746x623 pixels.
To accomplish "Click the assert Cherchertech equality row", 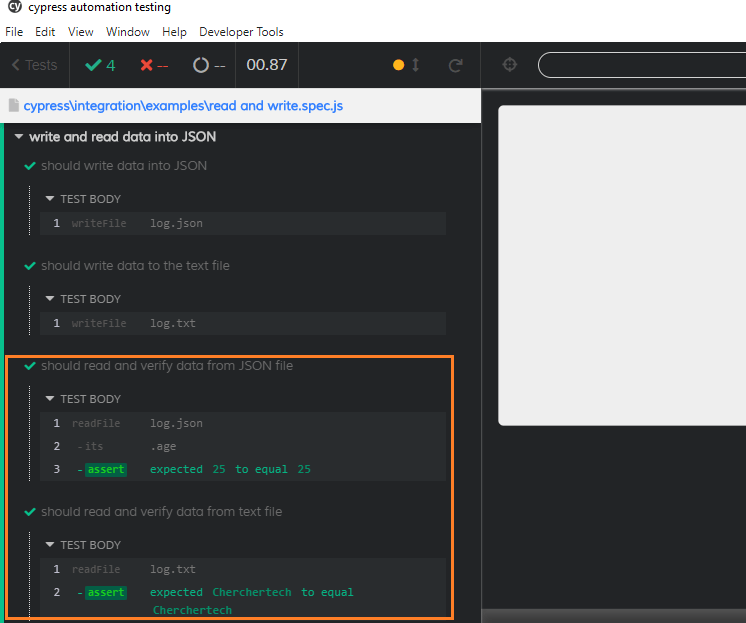I will (x=243, y=601).
